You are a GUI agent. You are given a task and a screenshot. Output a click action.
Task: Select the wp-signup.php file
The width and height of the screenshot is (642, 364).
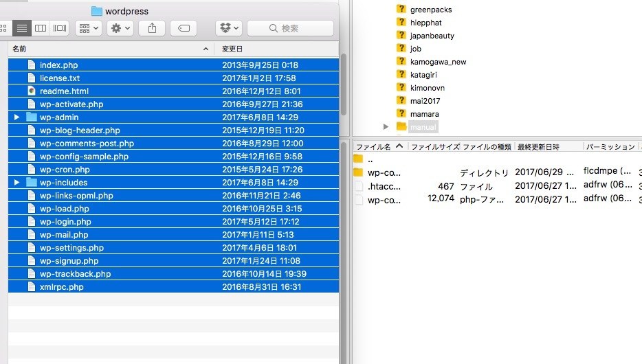point(174,261)
